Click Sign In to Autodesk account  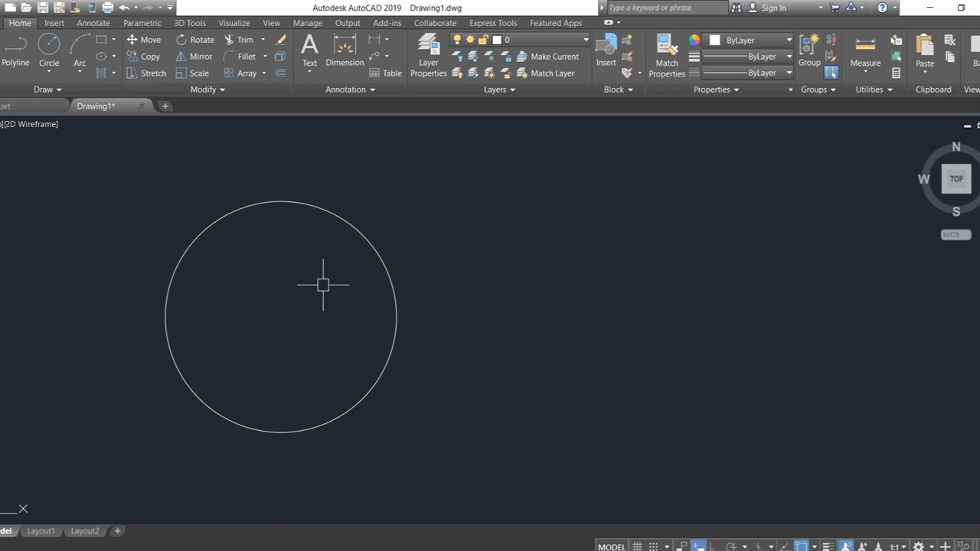coord(773,8)
